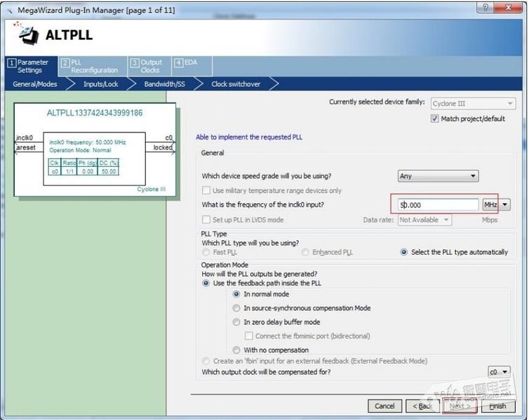Viewport: 529px width, 420px height.
Task: Open the device speed grade dropdown
Action: (438, 176)
